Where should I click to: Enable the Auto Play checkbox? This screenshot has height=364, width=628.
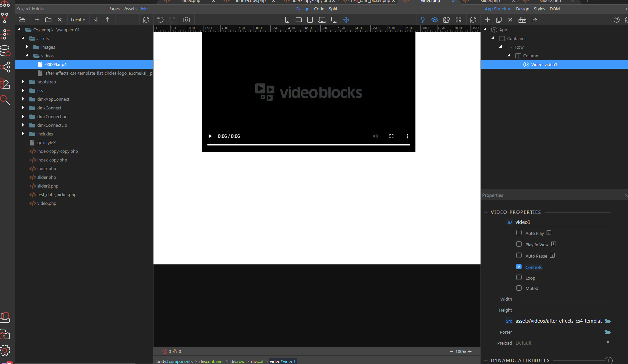pos(519,233)
